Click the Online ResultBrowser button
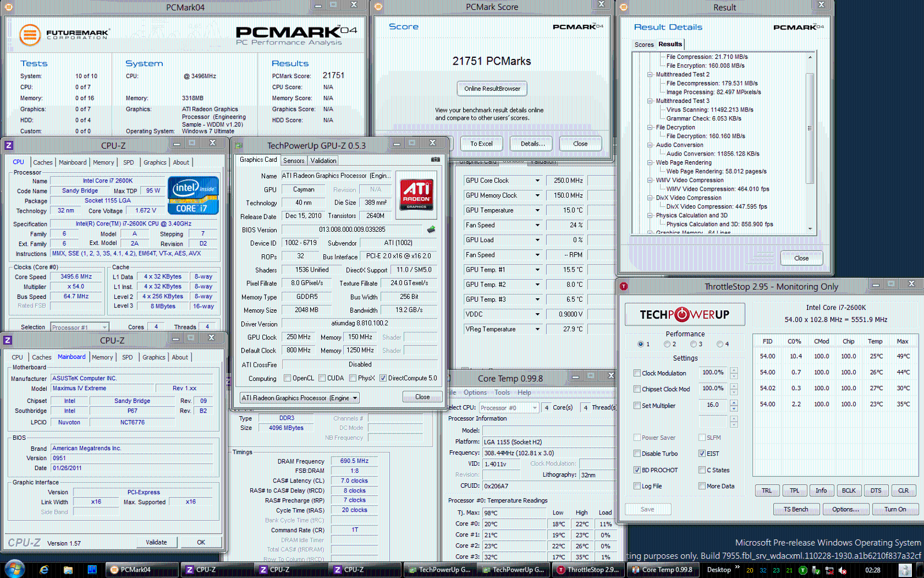This screenshot has width=924, height=578. pyautogui.click(x=492, y=88)
